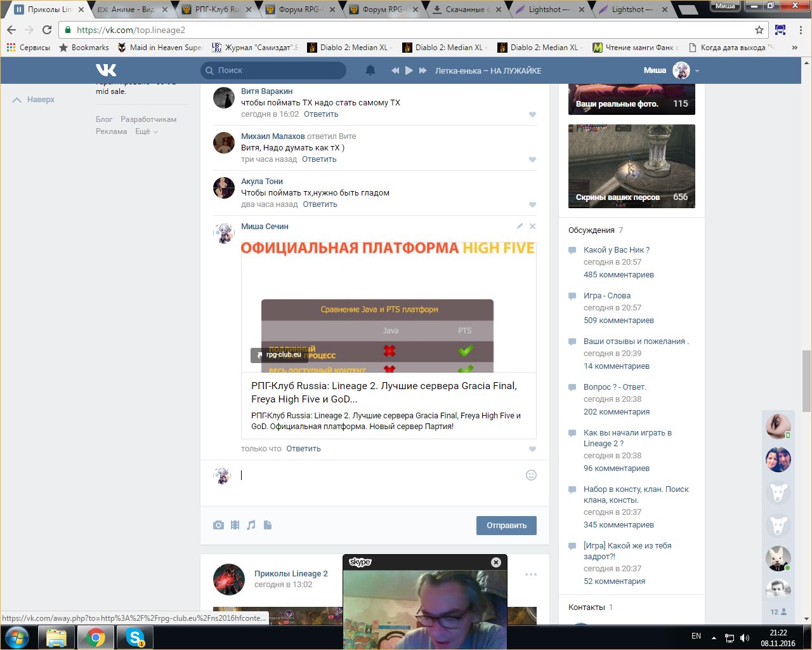Reply to Акула Тони's comment

click(320, 204)
